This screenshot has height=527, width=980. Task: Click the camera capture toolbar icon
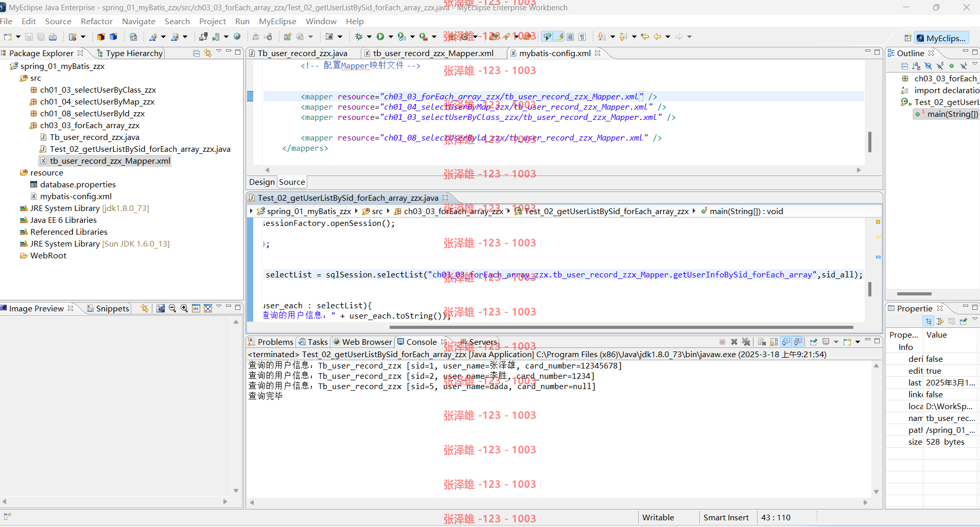(x=329, y=37)
